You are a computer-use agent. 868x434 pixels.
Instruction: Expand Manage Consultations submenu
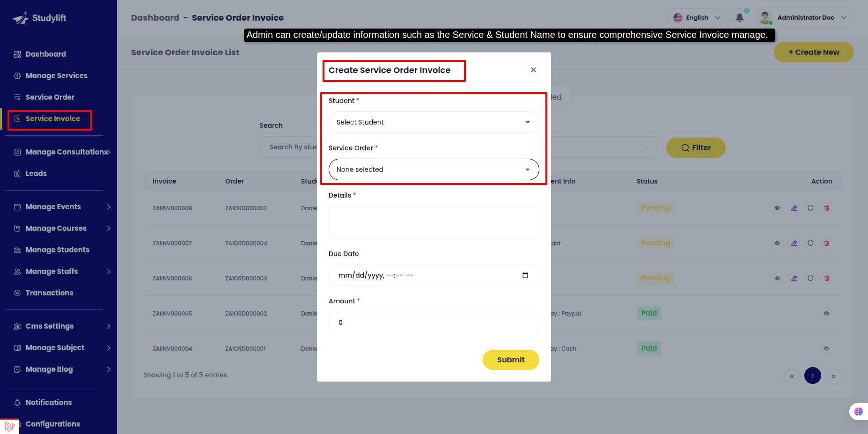coord(109,152)
